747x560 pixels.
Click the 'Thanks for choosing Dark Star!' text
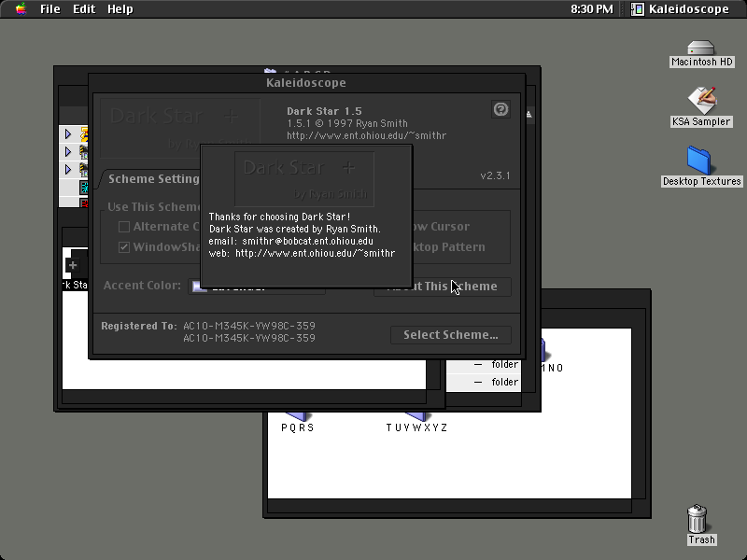[279, 217]
